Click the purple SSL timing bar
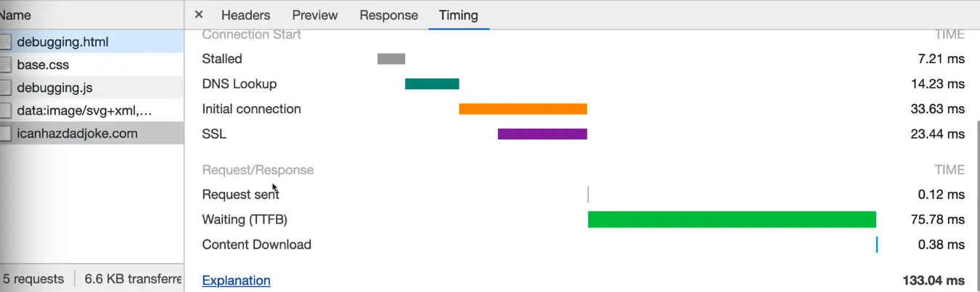 click(x=542, y=134)
